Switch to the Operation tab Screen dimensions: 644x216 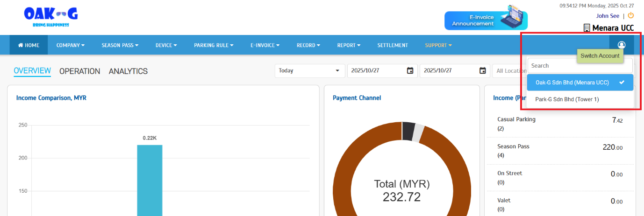(79, 71)
